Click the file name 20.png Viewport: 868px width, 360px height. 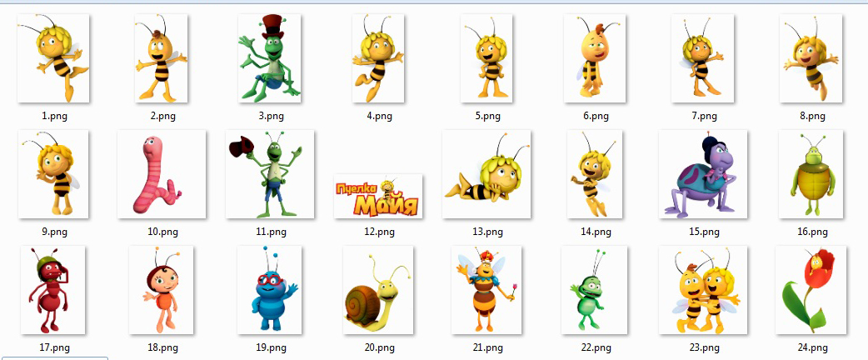(x=379, y=347)
